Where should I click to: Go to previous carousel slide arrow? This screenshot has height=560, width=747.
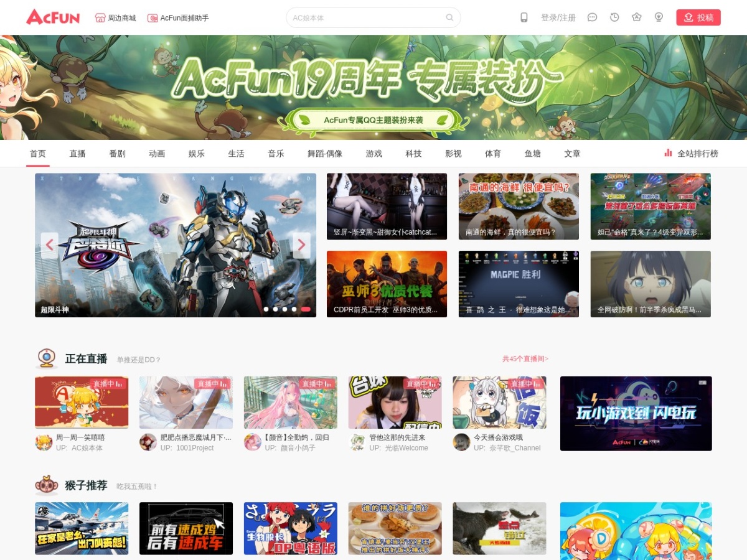[50, 245]
